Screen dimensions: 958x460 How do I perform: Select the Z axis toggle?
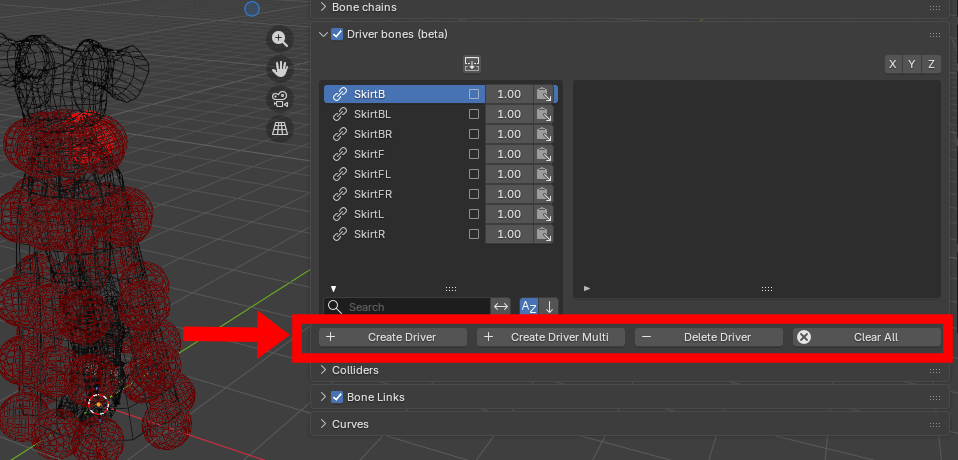[931, 64]
